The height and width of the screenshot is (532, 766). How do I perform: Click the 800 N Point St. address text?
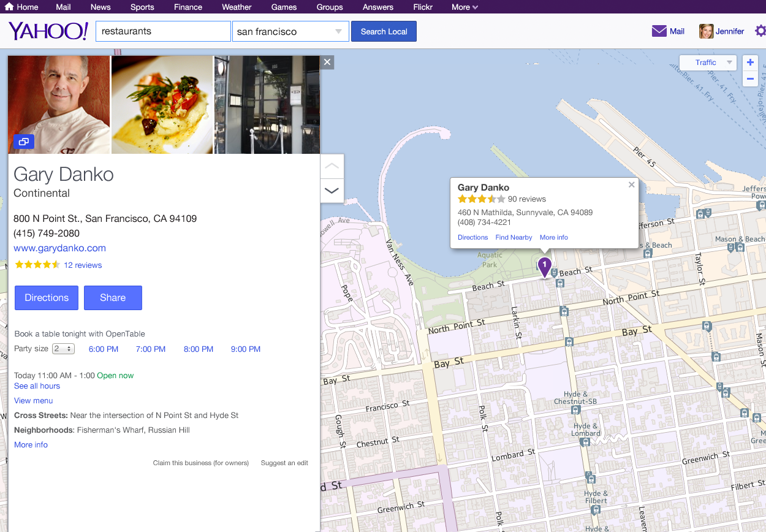[105, 219]
